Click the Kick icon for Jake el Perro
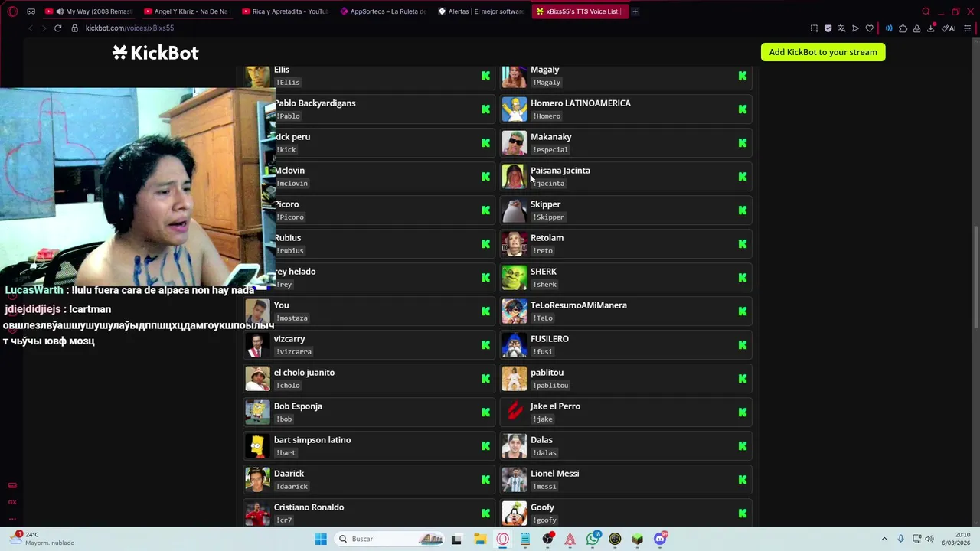Screen dimensions: 980x551 742,412
